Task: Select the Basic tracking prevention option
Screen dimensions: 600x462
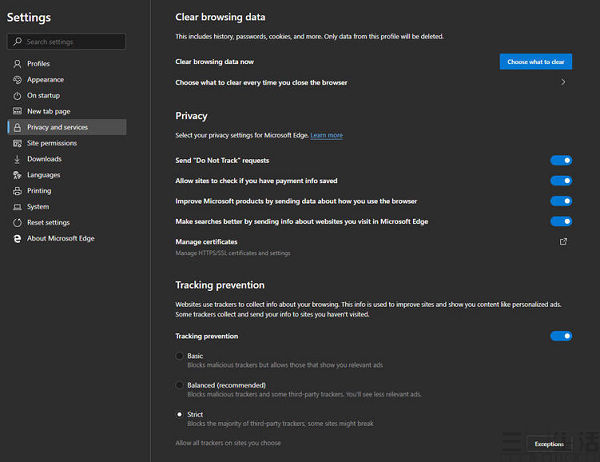Action: (180, 356)
